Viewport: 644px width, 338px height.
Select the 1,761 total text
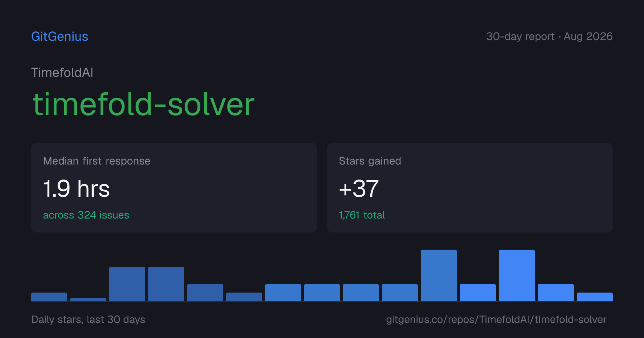[x=362, y=215]
